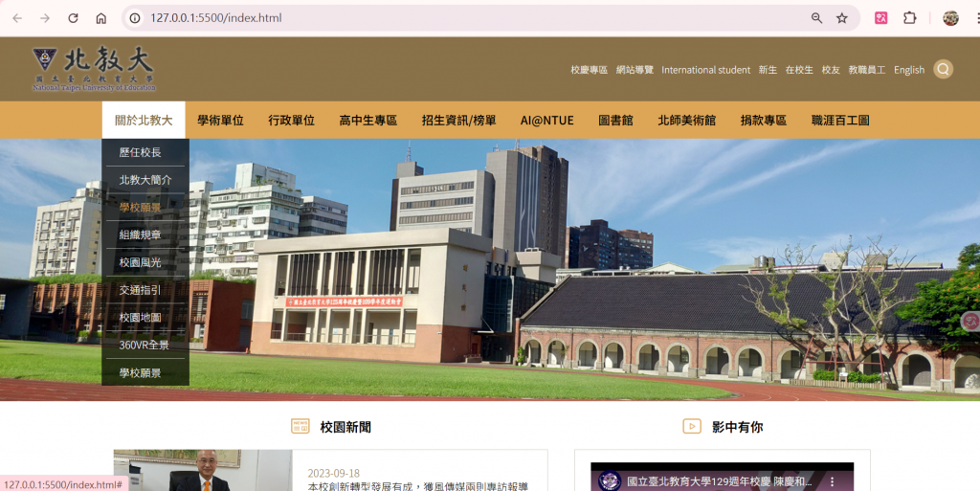Choose 北教大簡介 from the dropdown
Viewport: 980px width, 491px height.
pos(145,179)
